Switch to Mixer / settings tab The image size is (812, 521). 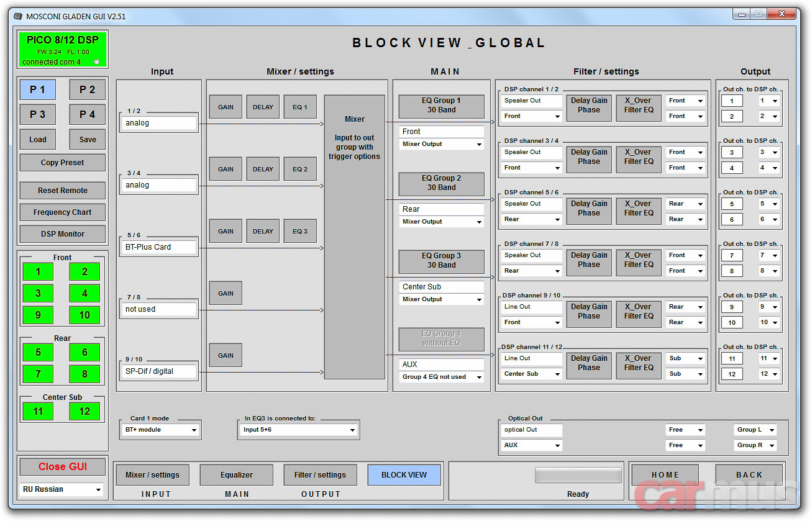tap(152, 475)
